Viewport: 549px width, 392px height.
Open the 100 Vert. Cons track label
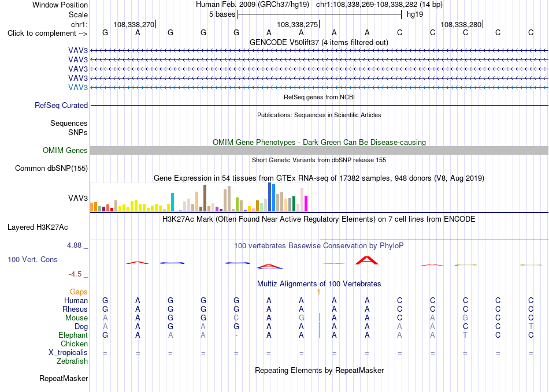point(32,259)
